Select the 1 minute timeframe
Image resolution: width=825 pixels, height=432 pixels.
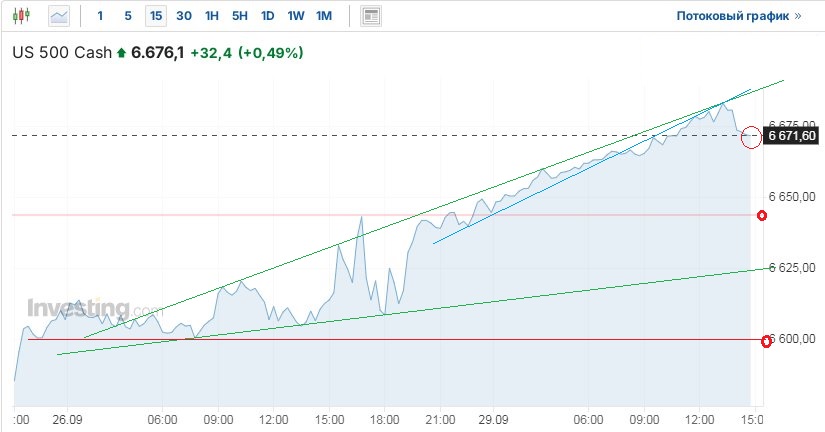pyautogui.click(x=99, y=16)
